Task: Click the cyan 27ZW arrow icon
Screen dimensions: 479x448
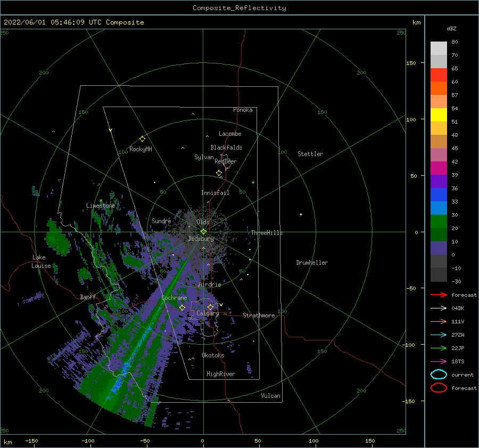Action: [439, 335]
